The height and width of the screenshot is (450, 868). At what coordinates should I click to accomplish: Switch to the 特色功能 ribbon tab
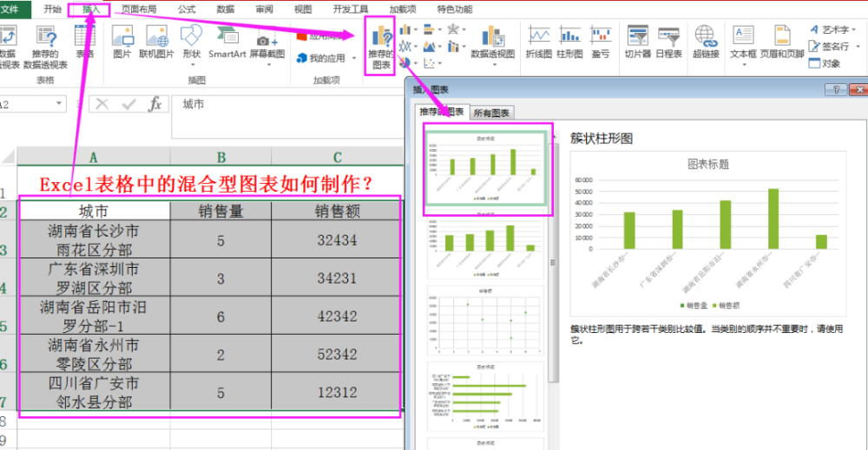click(455, 10)
